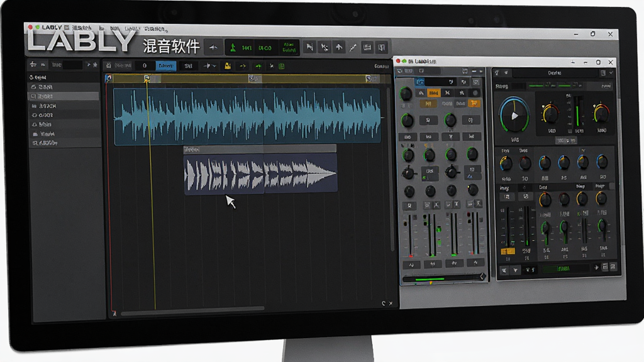Click the numeric field showing 0 in track toolbar

(x=145, y=65)
